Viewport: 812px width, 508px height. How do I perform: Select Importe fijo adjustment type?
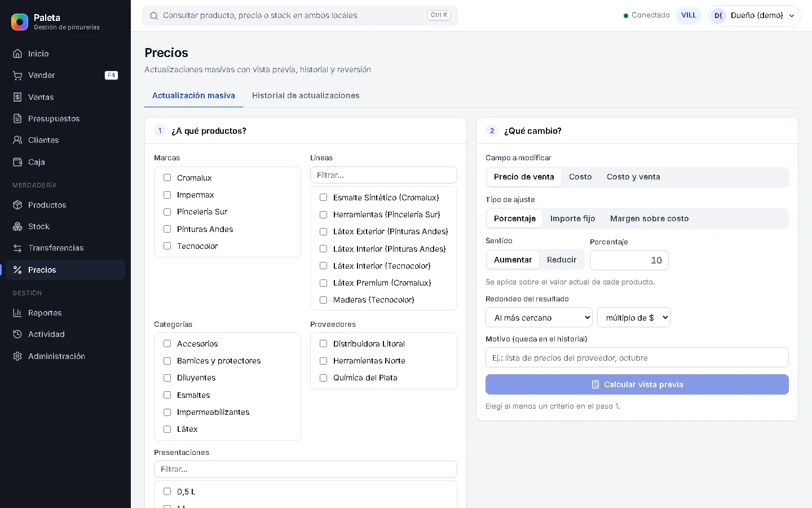pyautogui.click(x=572, y=218)
